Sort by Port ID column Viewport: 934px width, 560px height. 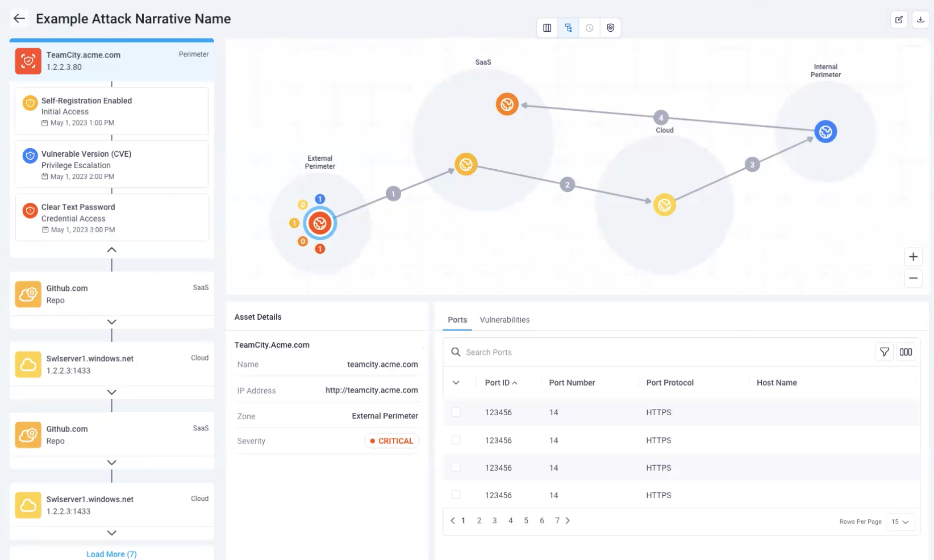501,383
